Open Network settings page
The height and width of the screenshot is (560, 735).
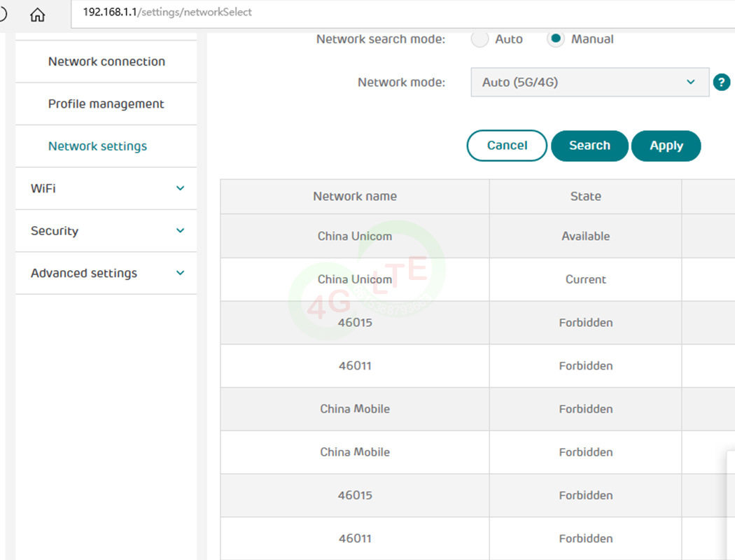pos(97,146)
